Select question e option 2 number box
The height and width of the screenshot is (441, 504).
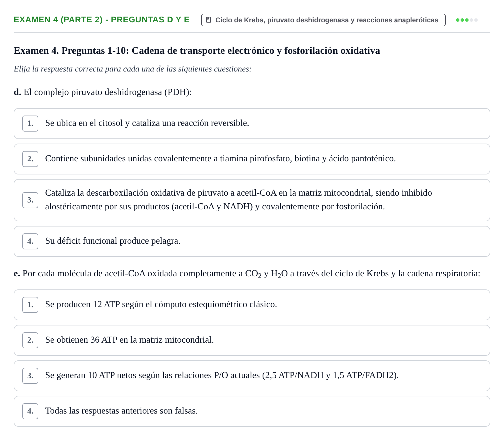pos(30,340)
